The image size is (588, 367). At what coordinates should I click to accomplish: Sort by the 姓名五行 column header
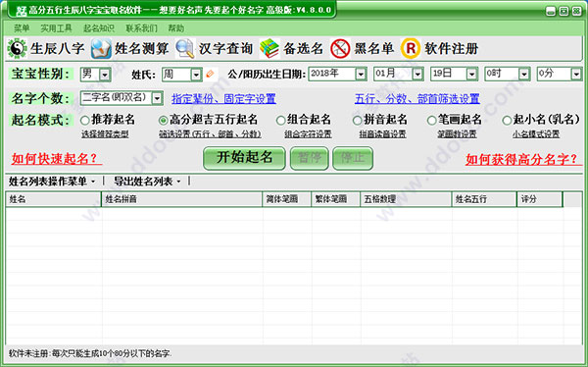[x=484, y=199]
